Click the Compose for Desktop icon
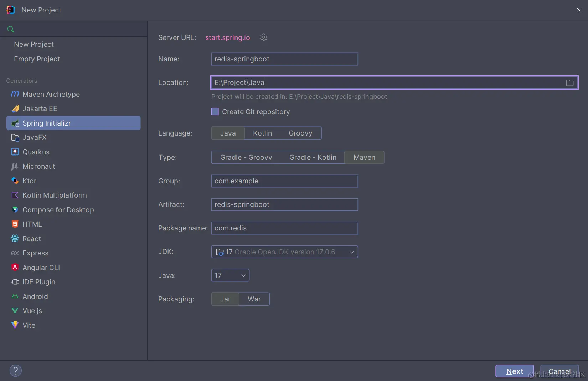Screen dimensions: 588x381 point(15,210)
